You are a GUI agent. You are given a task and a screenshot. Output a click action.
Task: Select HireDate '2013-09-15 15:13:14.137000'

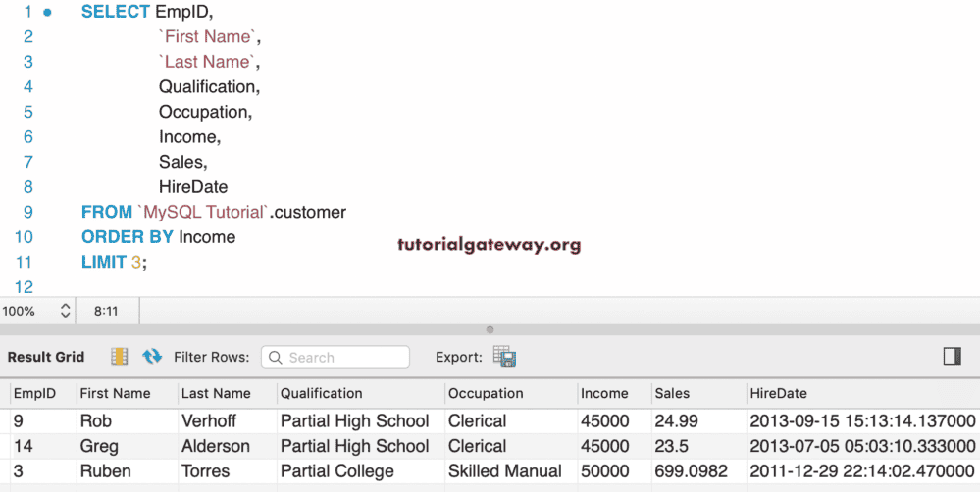click(x=862, y=421)
